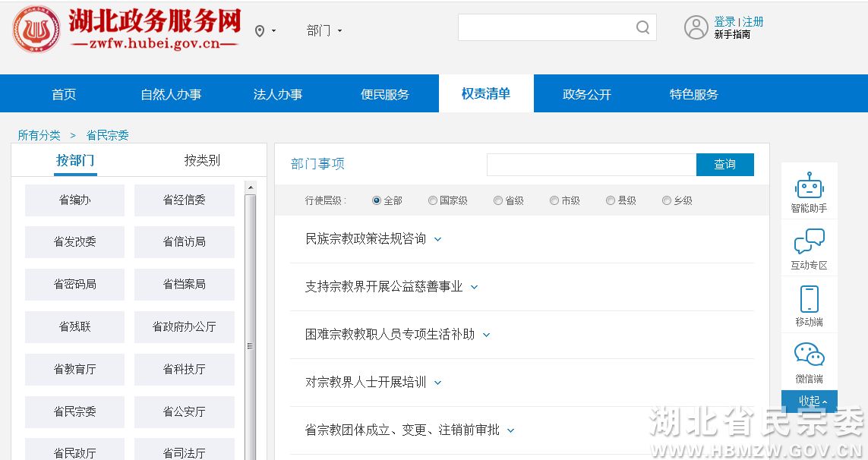Switch to the 按类别 tab

[x=202, y=160]
